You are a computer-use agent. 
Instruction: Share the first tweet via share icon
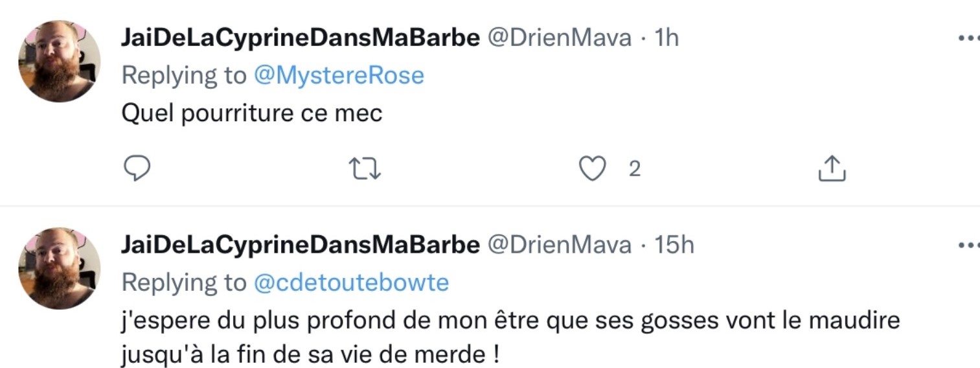click(832, 169)
